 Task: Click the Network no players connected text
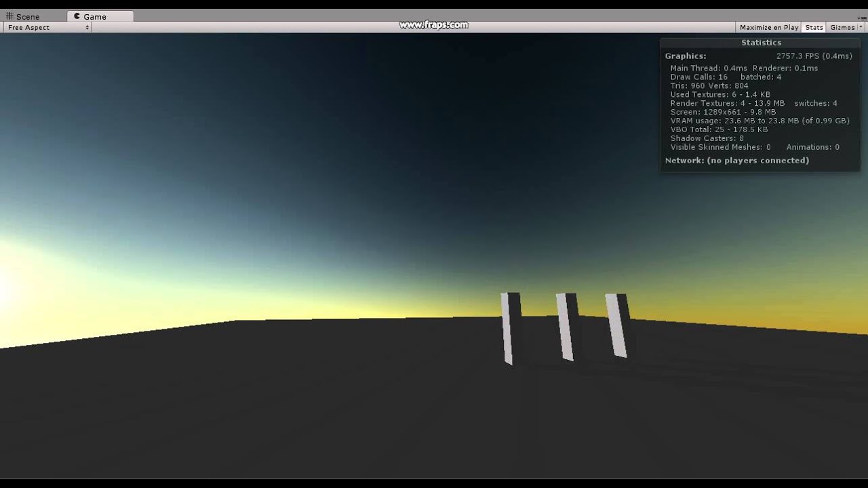(737, 161)
